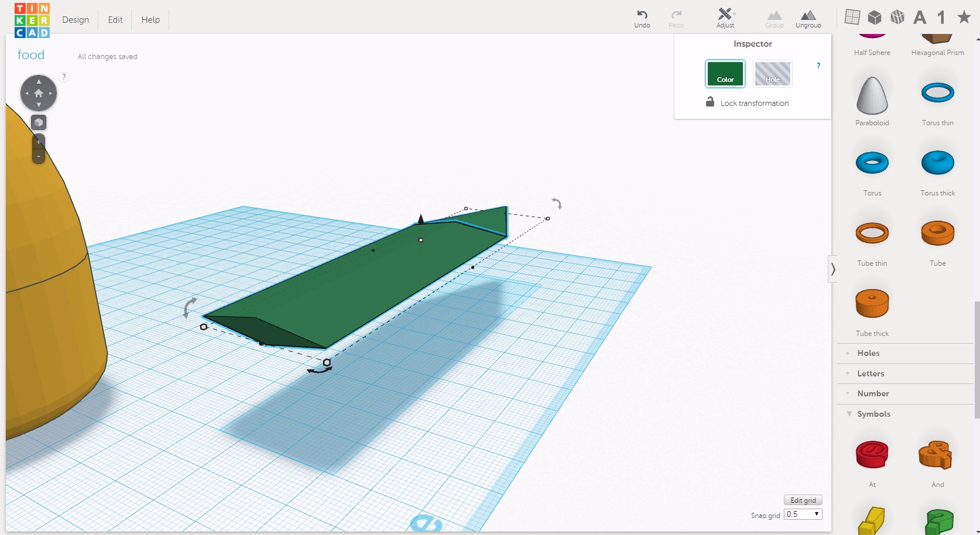The height and width of the screenshot is (535, 980).
Task: Click the up orbit arrow on view control
Action: tap(39, 81)
